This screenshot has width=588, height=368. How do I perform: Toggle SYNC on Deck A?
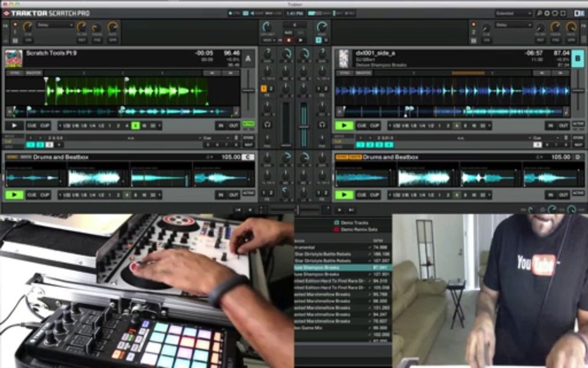[15, 73]
